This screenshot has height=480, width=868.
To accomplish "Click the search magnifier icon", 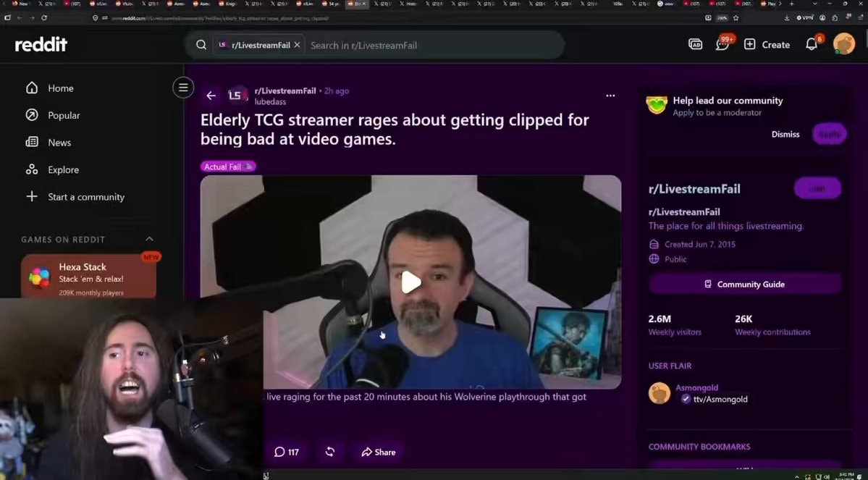I will (201, 45).
